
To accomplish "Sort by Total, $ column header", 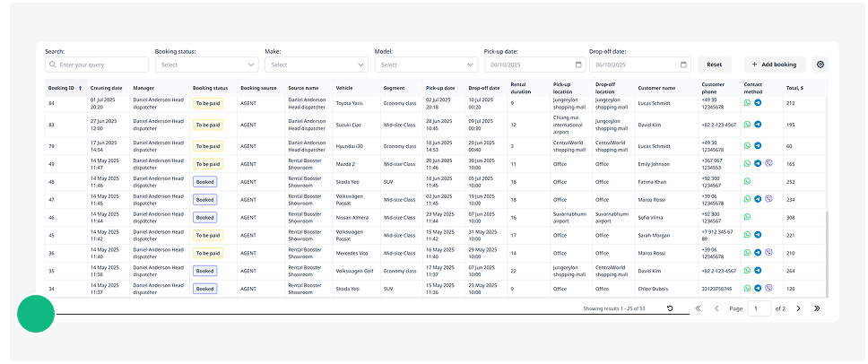I will [795, 88].
